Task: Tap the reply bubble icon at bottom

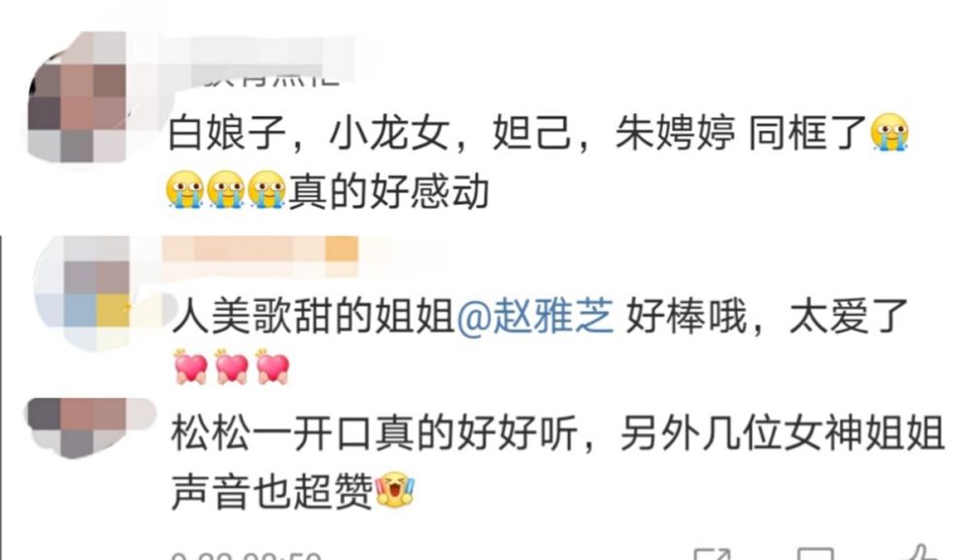Action: coord(815,554)
